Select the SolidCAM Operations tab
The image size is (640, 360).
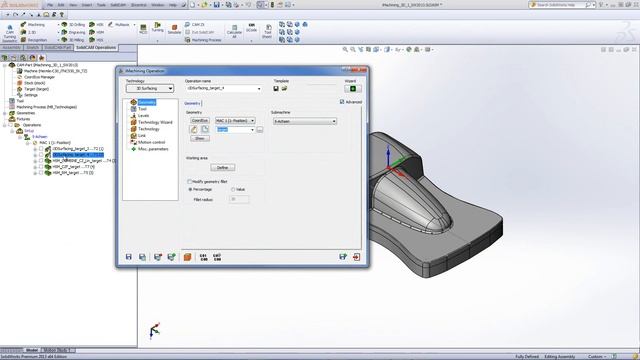96,48
